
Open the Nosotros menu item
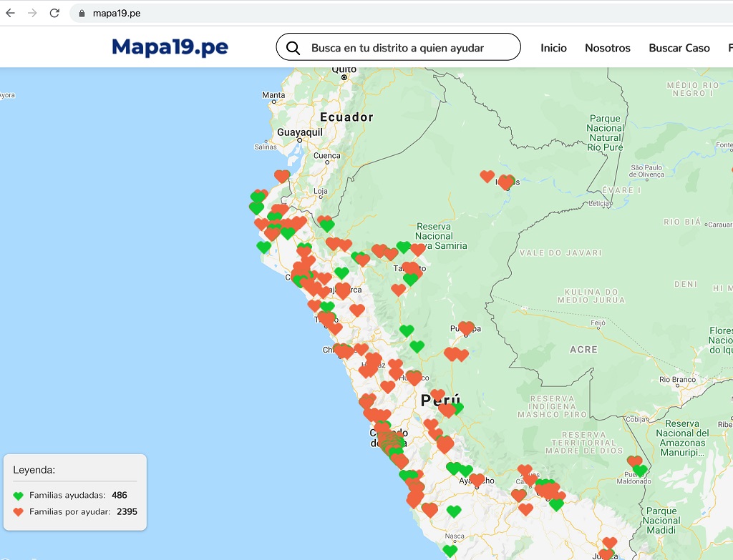608,48
